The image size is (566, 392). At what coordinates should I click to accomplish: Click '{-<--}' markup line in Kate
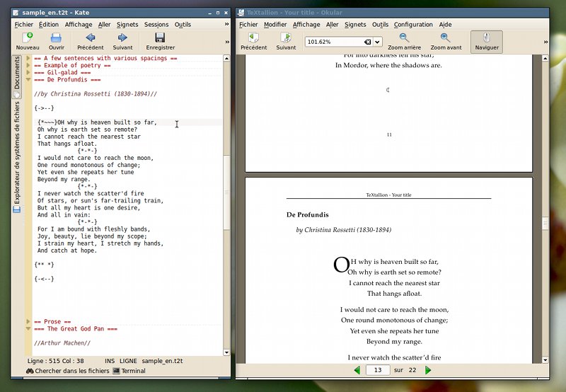click(44, 279)
